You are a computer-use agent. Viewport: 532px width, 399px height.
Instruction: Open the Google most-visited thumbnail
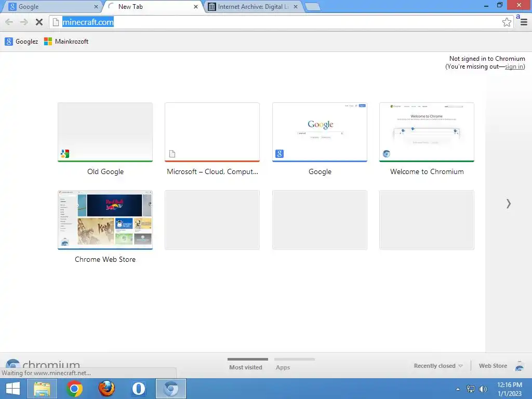(320, 132)
